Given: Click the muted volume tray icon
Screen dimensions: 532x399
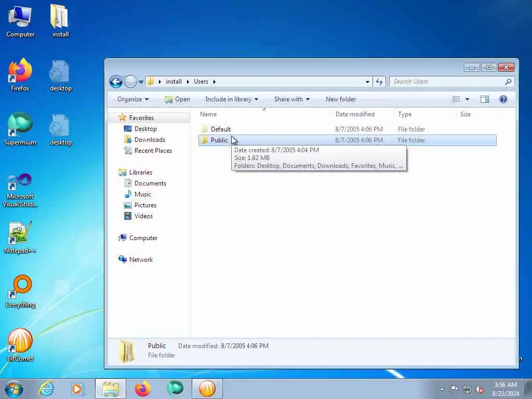Looking at the screenshot, I should (x=480, y=389).
